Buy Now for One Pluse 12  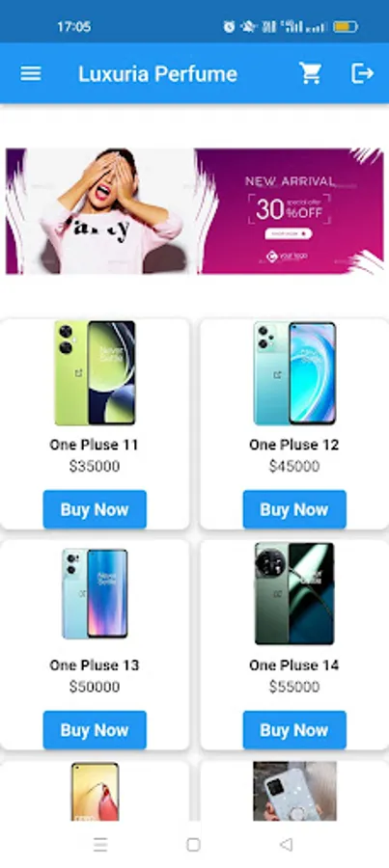294,509
